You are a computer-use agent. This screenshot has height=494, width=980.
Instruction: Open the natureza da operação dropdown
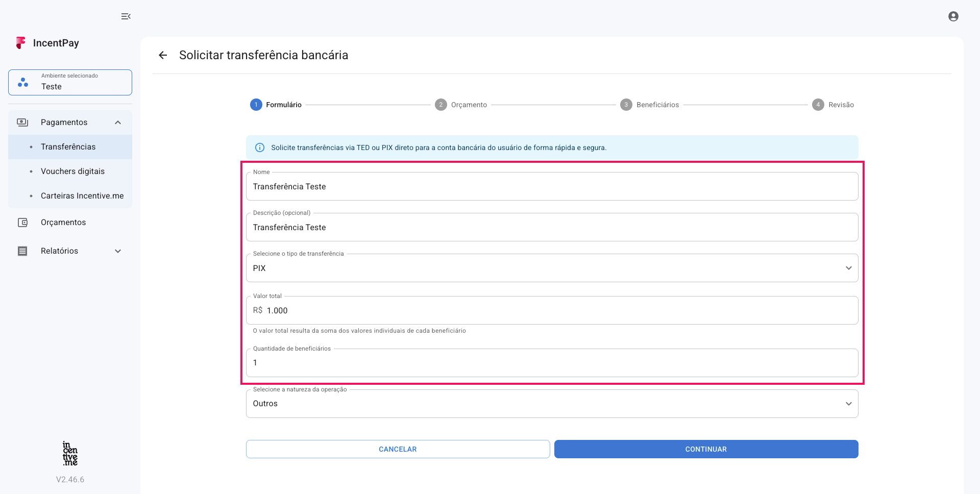(552, 404)
